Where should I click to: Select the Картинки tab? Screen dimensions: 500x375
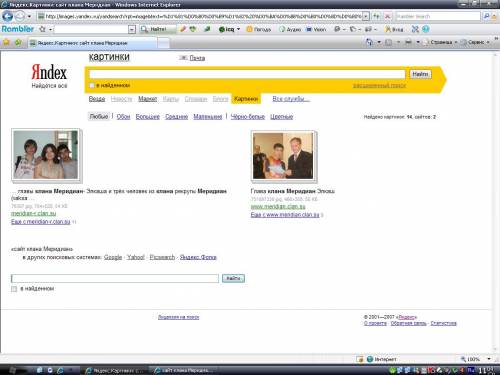coord(246,99)
